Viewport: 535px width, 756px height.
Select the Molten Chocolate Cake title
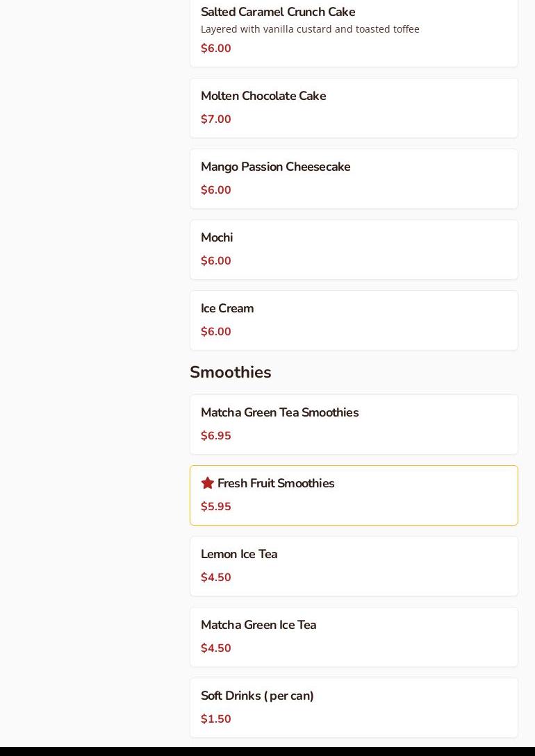pos(263,96)
